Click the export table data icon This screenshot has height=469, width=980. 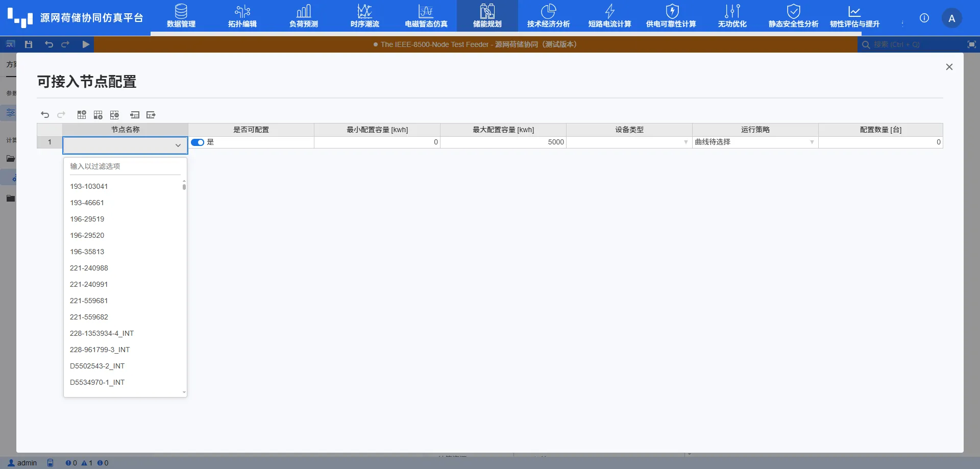(151, 115)
